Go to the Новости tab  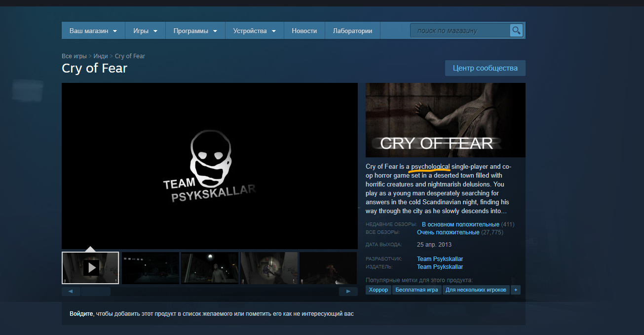[304, 31]
